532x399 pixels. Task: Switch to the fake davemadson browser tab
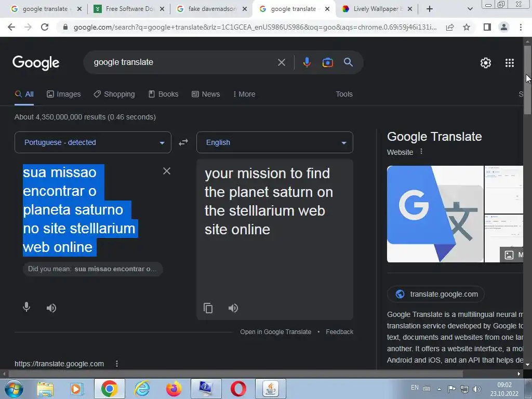point(212,9)
